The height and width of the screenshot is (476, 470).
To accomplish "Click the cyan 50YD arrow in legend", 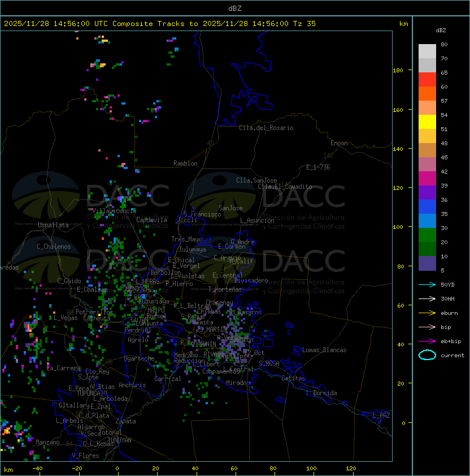I will [x=427, y=285].
